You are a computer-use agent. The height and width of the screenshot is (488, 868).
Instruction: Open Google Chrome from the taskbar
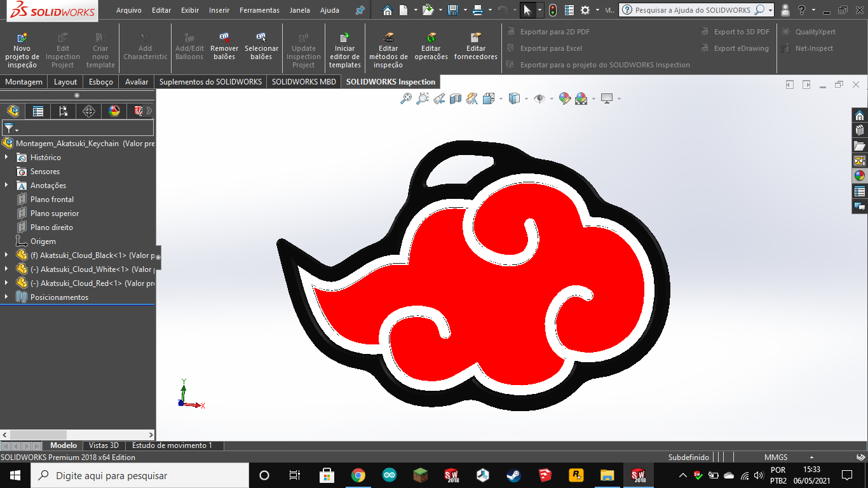point(358,475)
